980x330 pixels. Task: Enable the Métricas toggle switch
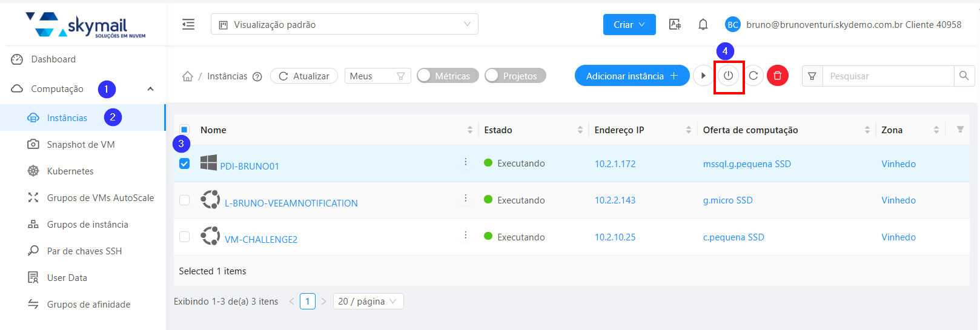(x=447, y=76)
